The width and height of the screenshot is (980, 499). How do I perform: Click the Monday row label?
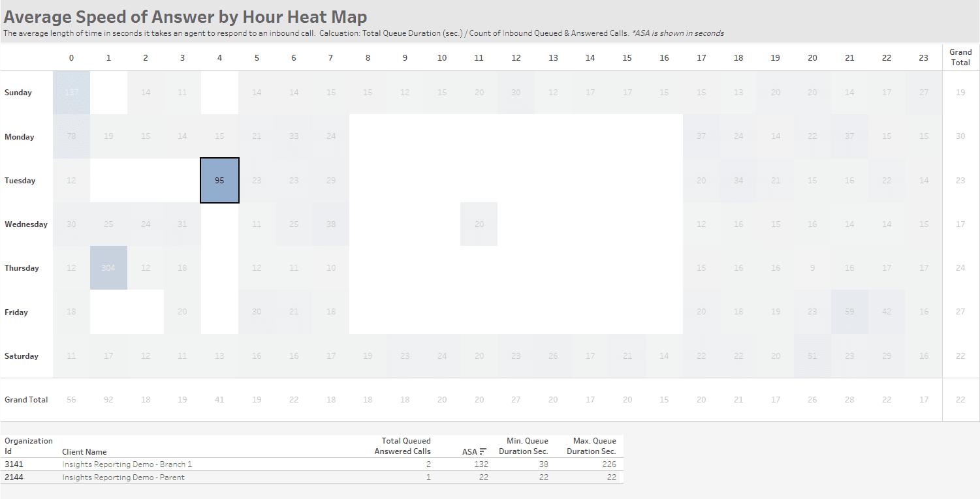tap(18, 136)
